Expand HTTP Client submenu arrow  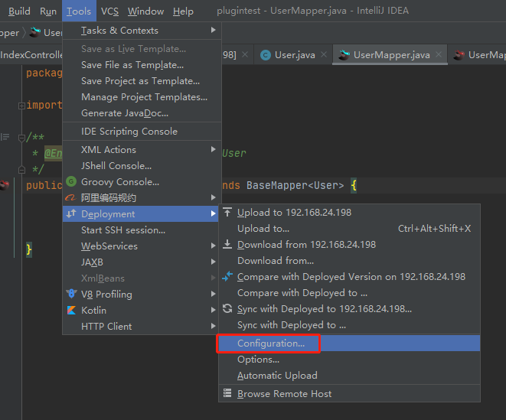(213, 326)
